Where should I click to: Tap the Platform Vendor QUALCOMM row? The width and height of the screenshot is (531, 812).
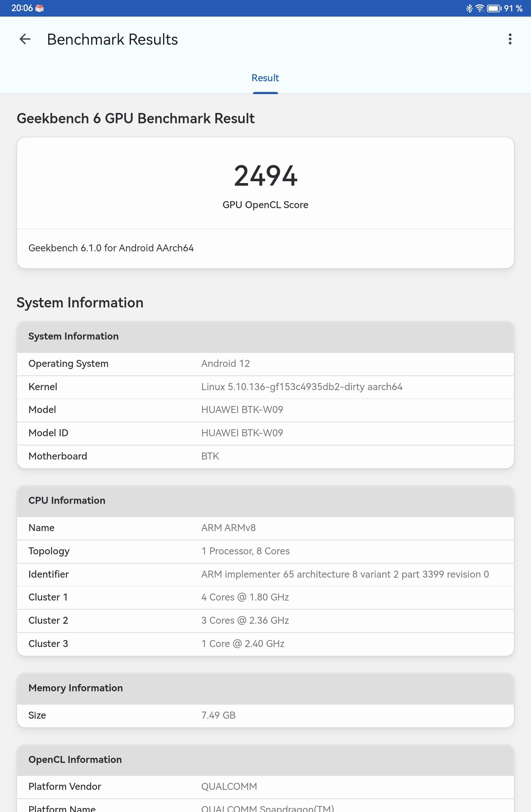[x=265, y=787]
